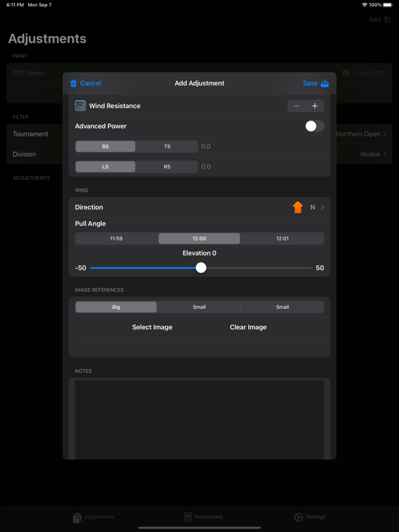Tap the Elevation 0 label
Image resolution: width=399 pixels, height=532 pixels.
tap(199, 253)
